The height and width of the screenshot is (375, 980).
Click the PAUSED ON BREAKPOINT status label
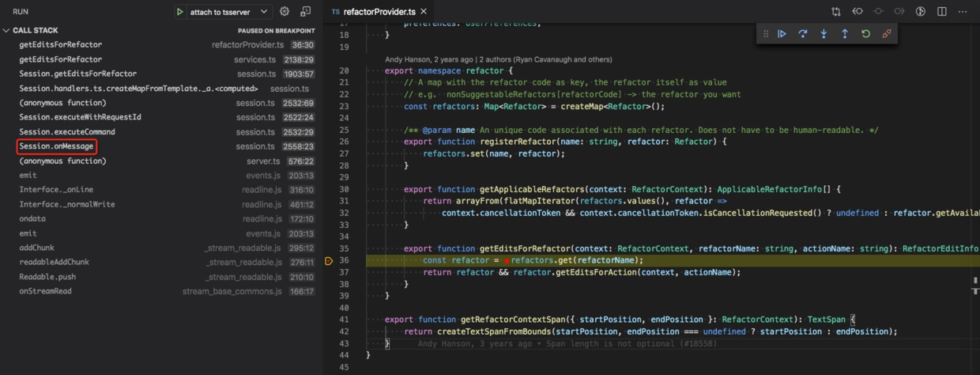click(x=277, y=31)
